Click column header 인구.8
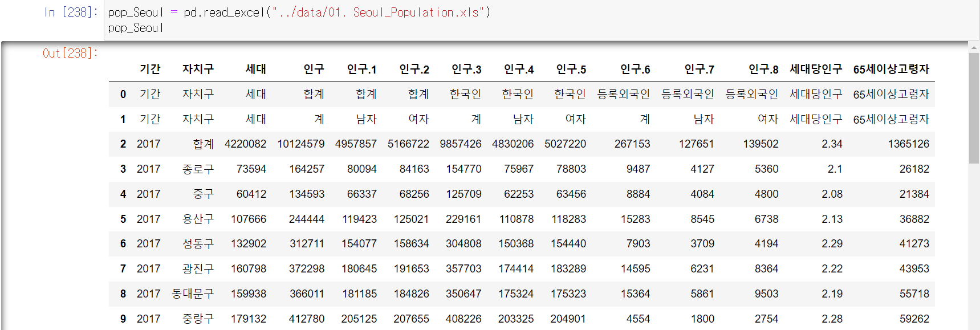The width and height of the screenshot is (980, 330). point(763,69)
